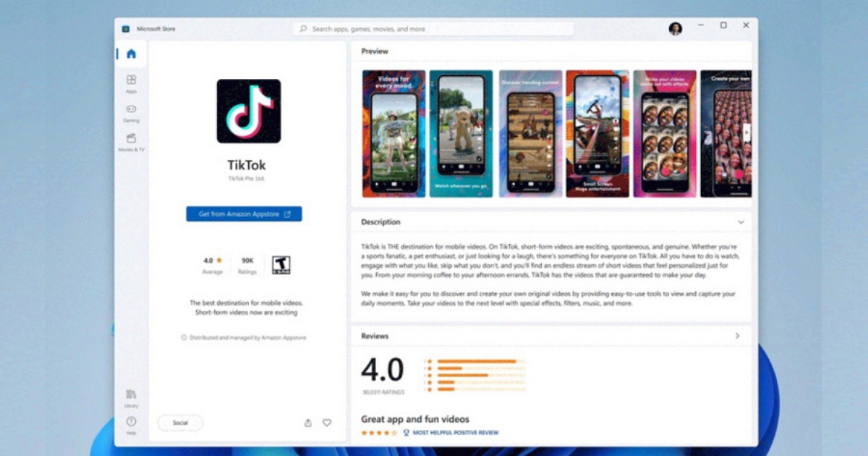The height and width of the screenshot is (456, 868).
Task: Show next preview screenshots with arrow
Action: (746, 133)
